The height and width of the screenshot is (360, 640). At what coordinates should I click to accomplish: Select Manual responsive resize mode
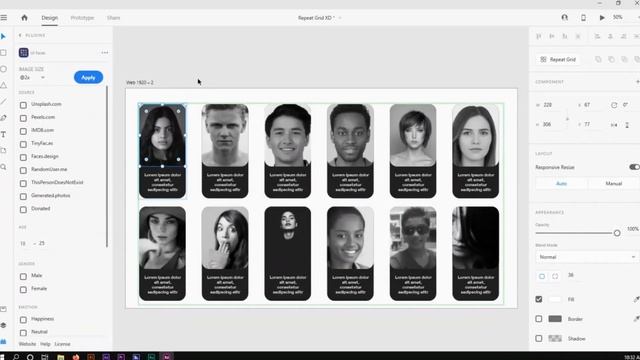613,184
